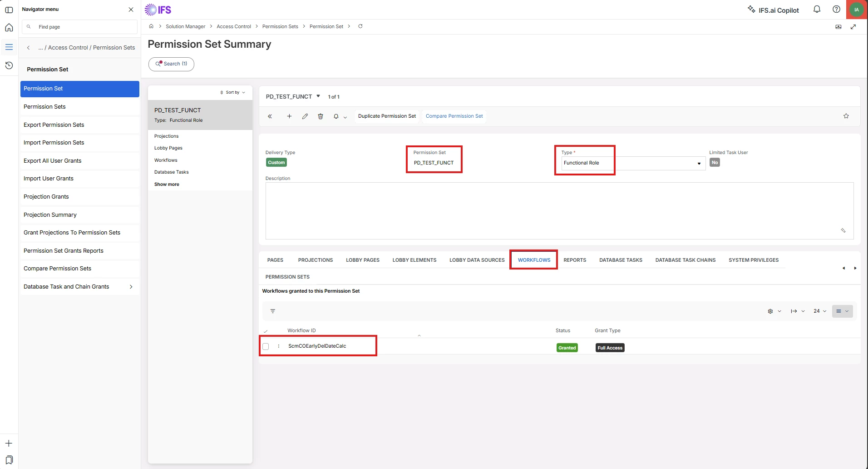The width and height of the screenshot is (868, 469).
Task: Switch to the REPORTS tab
Action: (x=575, y=260)
